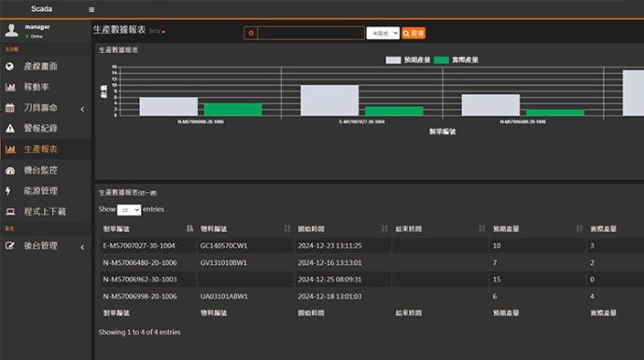Viewport: 644px width, 360px height.
Task: Open the period dropdown beside search button
Action: point(383,34)
